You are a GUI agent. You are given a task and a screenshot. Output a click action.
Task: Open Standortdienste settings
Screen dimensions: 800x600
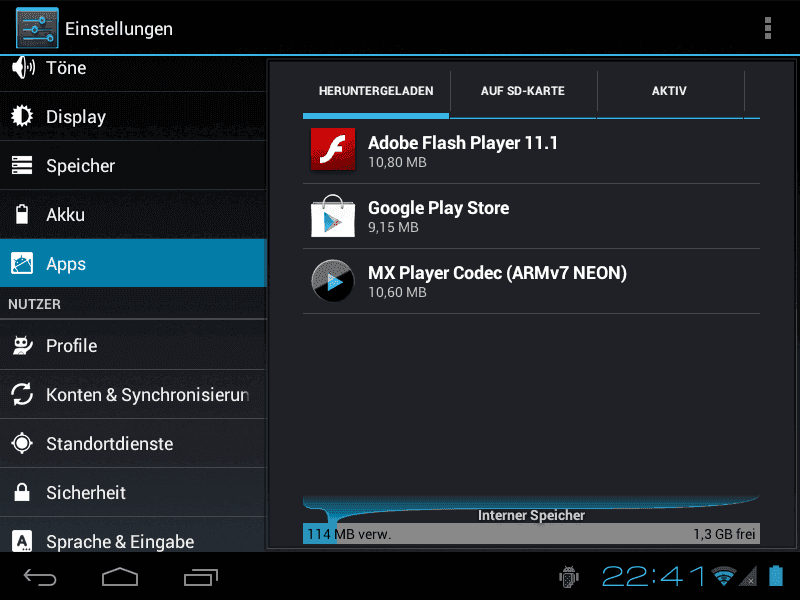click(133, 443)
